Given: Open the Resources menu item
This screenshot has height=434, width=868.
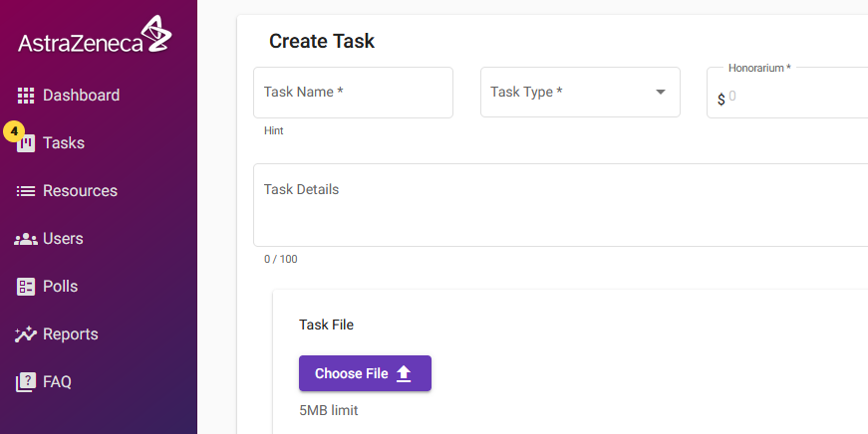Looking at the screenshot, I should [x=80, y=191].
